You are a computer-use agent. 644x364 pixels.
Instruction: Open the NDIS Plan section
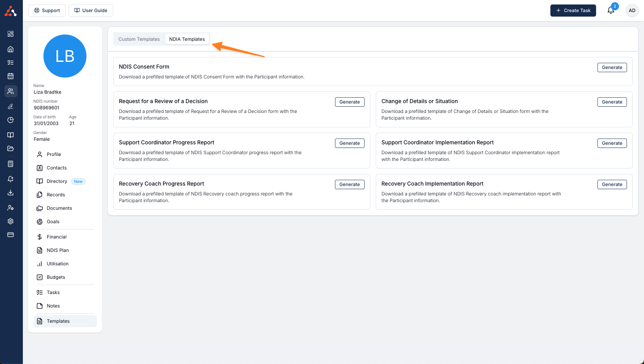coord(58,250)
